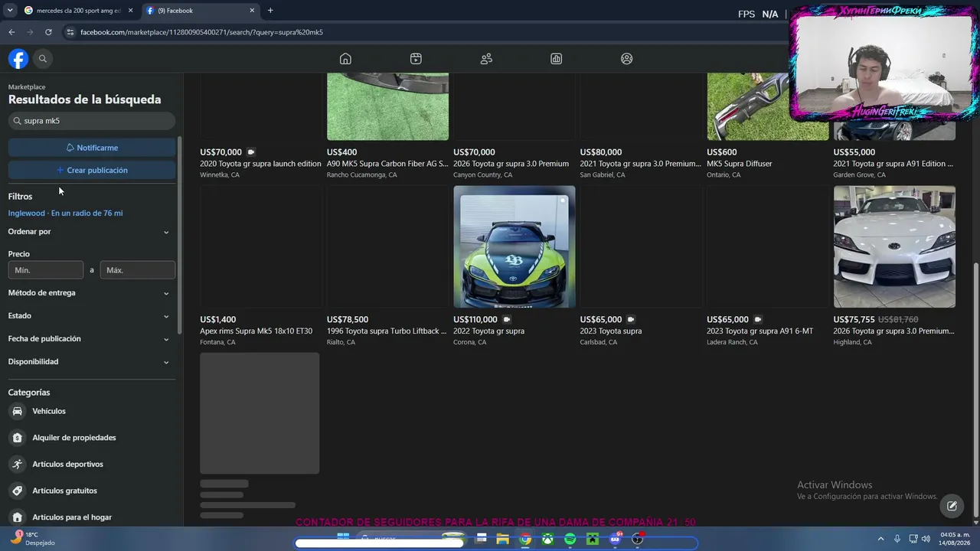Reload the Facebook page

(48, 32)
